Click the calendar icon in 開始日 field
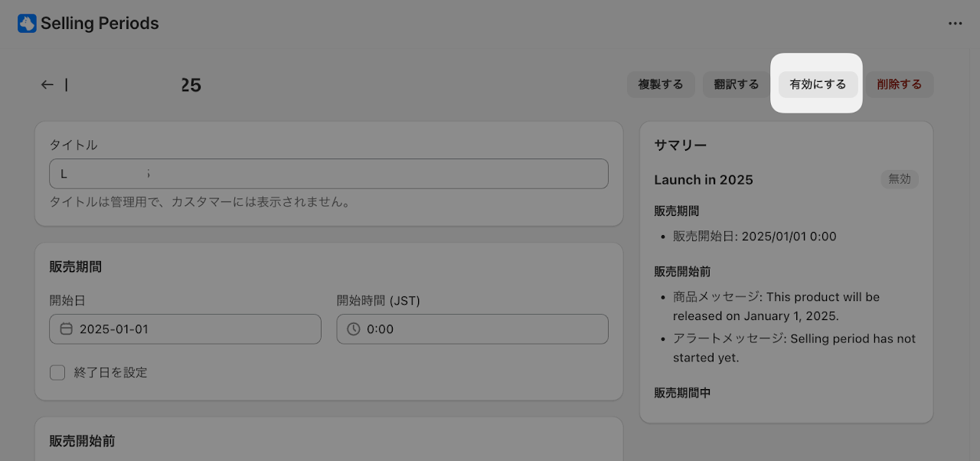 tap(66, 329)
